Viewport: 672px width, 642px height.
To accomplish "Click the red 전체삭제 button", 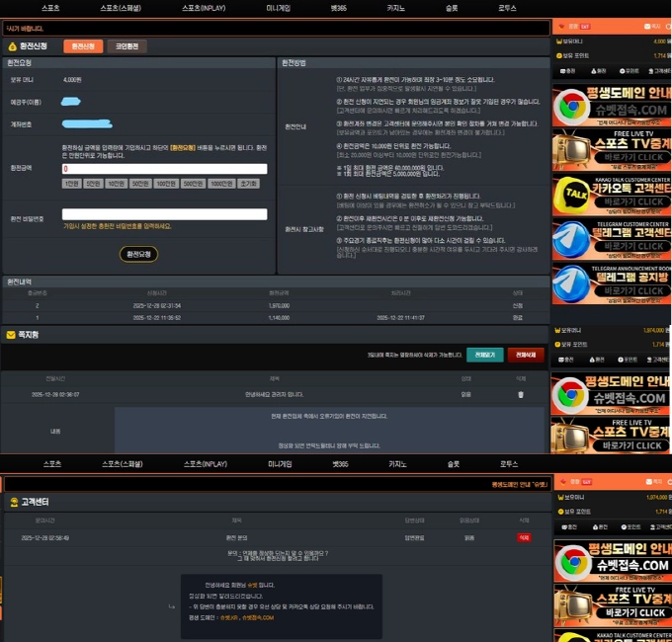I will (x=526, y=354).
